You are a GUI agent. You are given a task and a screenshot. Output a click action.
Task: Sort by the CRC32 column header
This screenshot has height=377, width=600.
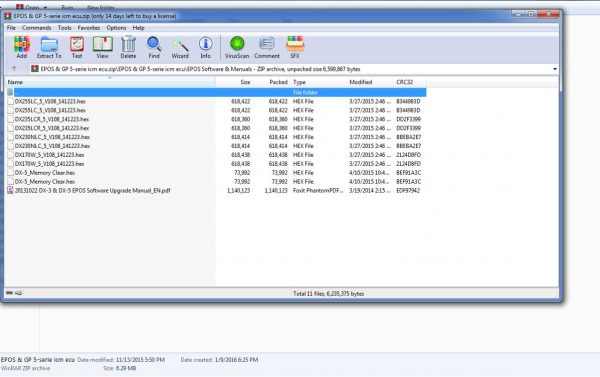point(410,82)
